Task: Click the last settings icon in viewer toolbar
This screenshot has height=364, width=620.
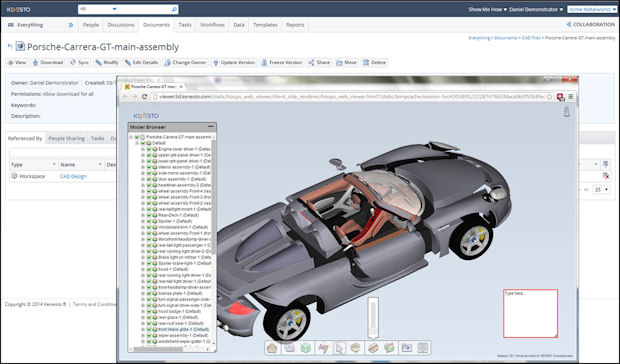Action: [423, 348]
